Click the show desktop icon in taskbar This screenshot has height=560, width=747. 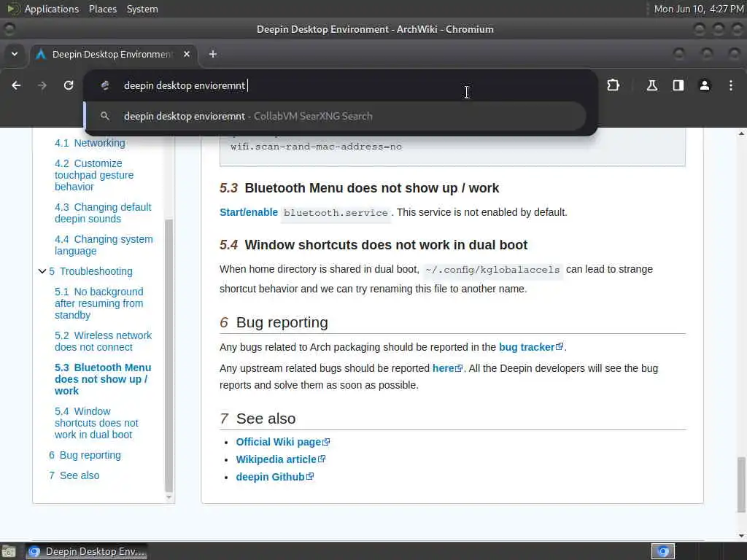[x=8, y=551]
